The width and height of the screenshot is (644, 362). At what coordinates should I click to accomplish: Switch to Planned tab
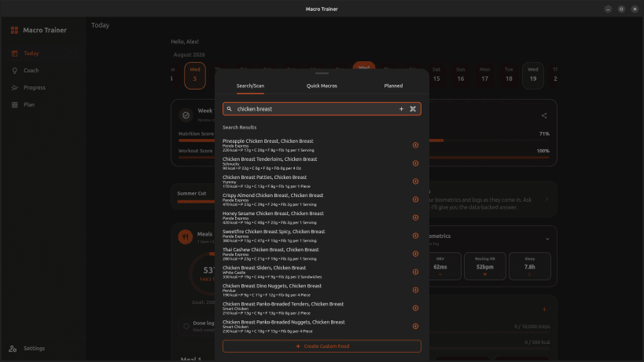[393, 86]
